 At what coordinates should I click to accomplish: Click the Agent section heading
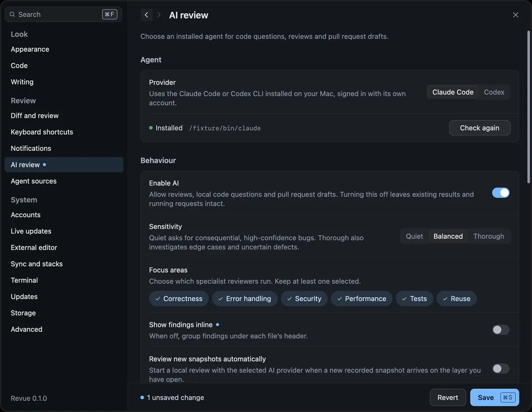[x=151, y=60]
